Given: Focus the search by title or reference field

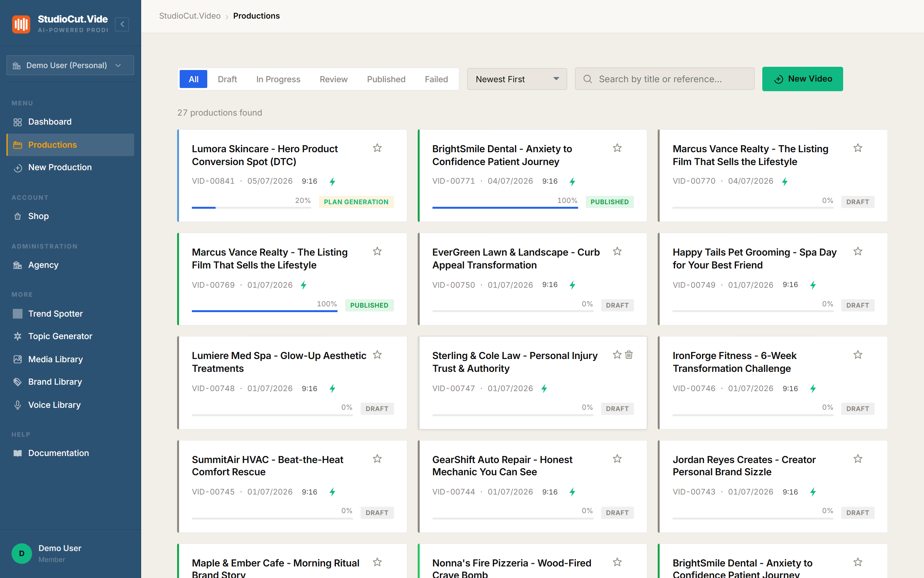Looking at the screenshot, I should click(665, 79).
